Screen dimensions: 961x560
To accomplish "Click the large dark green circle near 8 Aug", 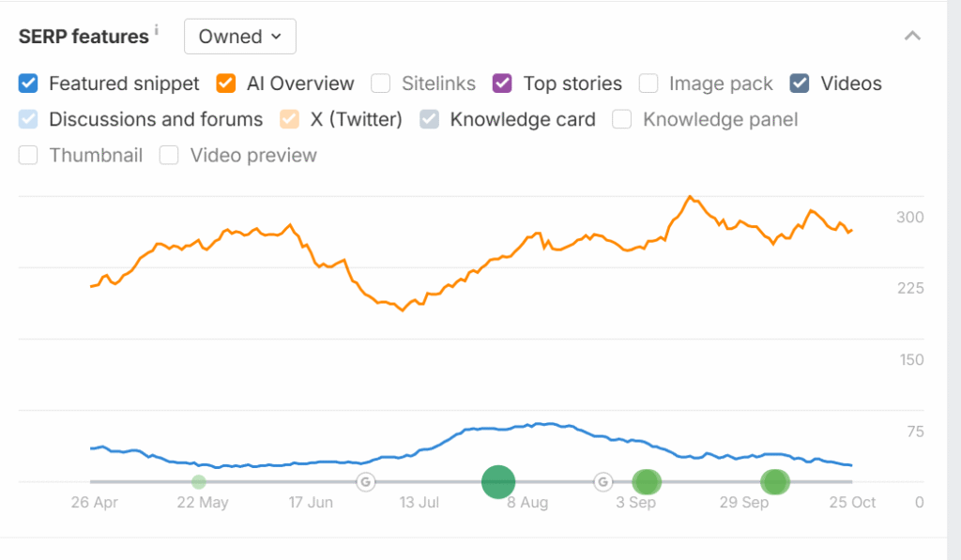I will 498,482.
